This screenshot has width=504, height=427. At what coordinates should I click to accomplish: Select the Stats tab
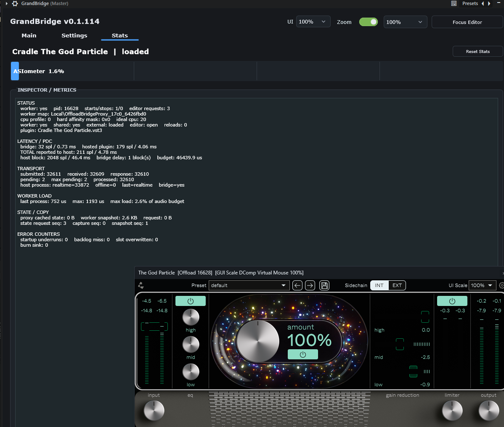120,36
